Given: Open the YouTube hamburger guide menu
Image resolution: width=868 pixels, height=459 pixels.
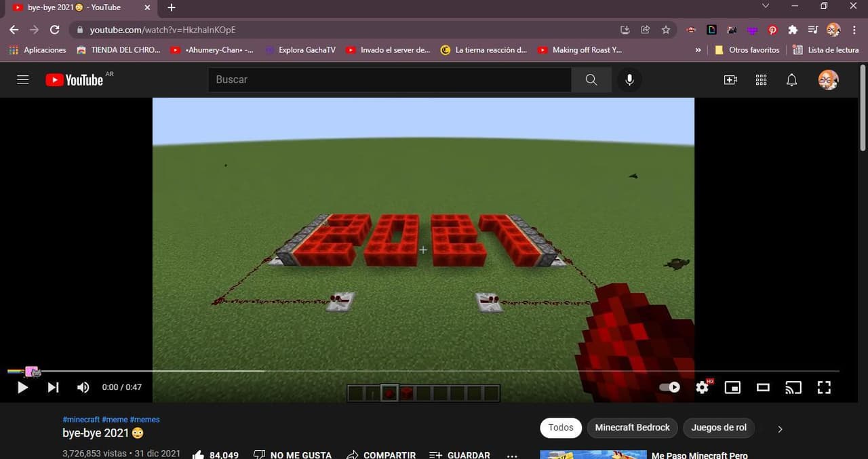Looking at the screenshot, I should pyautogui.click(x=23, y=80).
